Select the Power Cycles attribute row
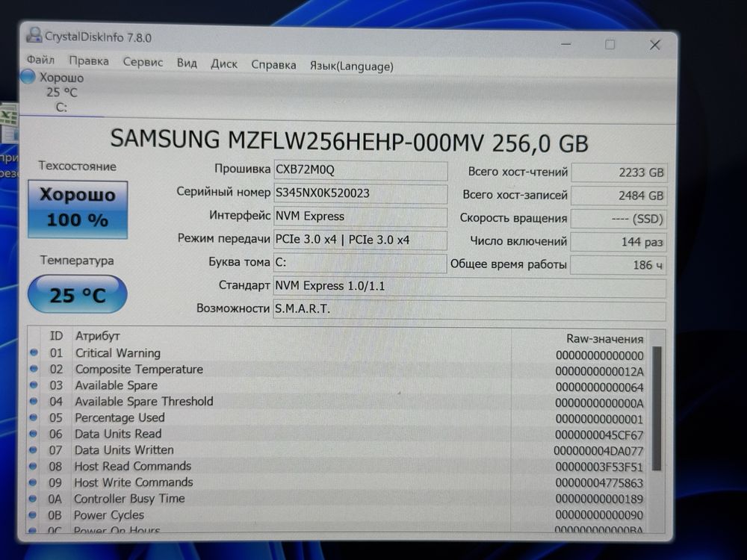This screenshot has width=747, height=560. 337,515
